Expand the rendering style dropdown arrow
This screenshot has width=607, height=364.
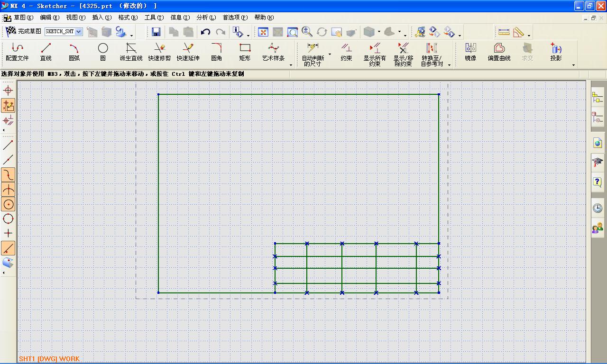tap(379, 32)
